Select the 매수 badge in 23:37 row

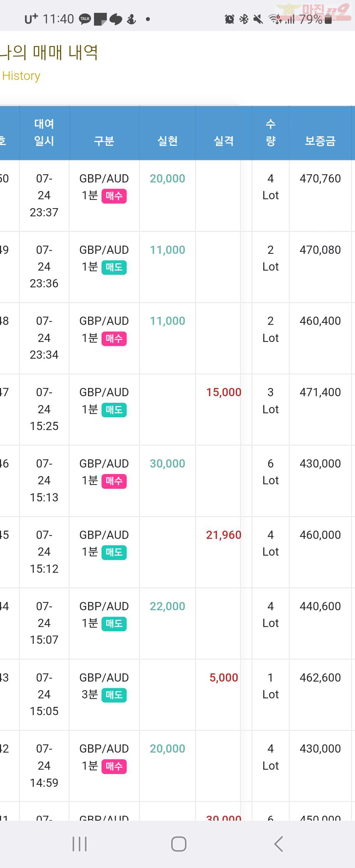click(x=114, y=196)
